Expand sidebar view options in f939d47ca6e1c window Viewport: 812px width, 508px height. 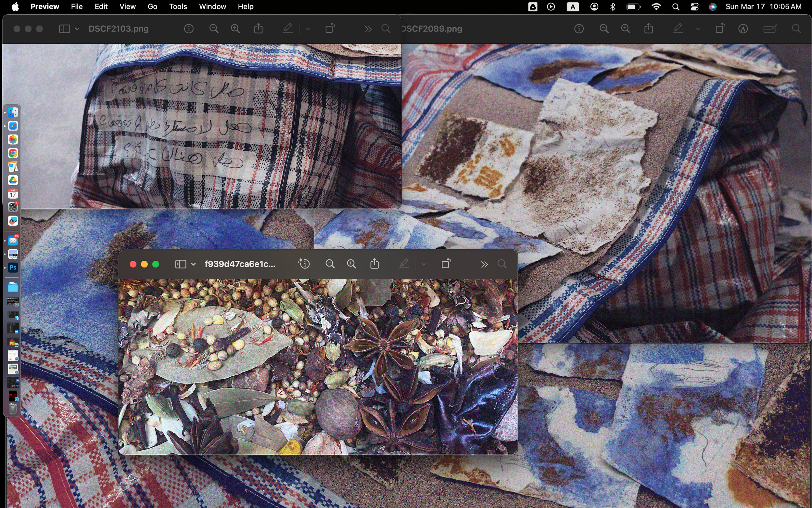(193, 264)
